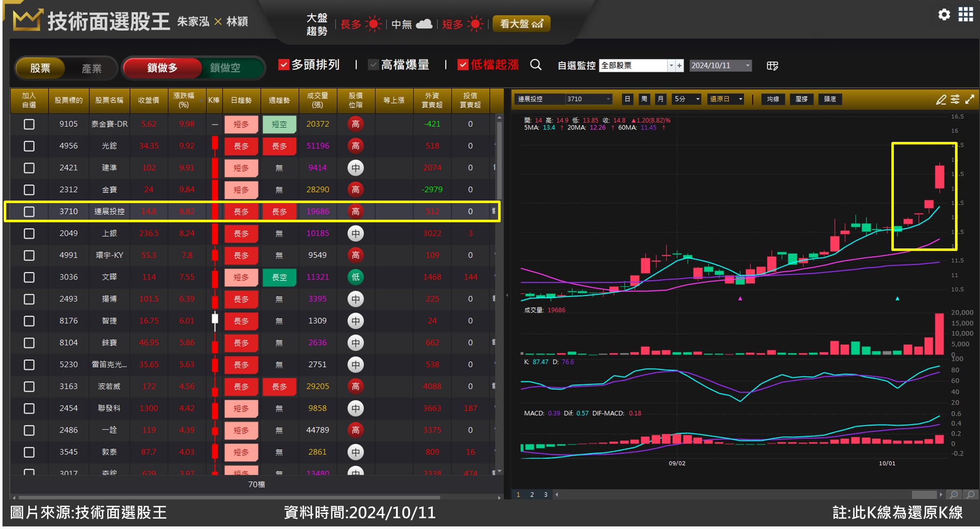Screen dimensions: 980x531
Task: Click the 壓撐 button
Action: 801,99
